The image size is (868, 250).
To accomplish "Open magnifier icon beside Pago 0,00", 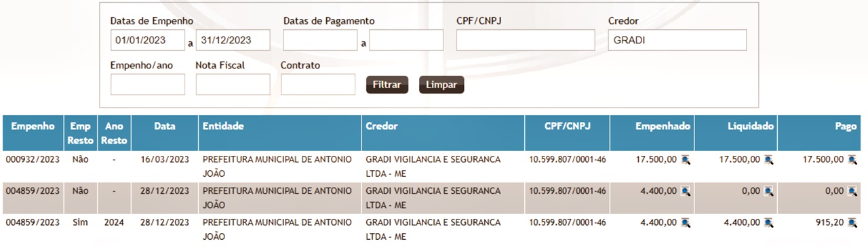I will [852, 192].
